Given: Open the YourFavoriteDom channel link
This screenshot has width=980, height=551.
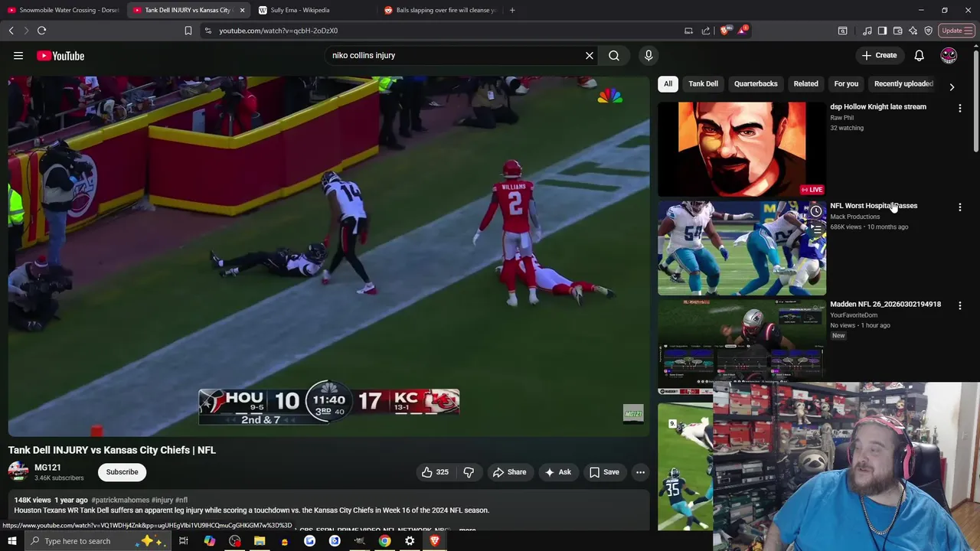Looking at the screenshot, I should [x=854, y=315].
